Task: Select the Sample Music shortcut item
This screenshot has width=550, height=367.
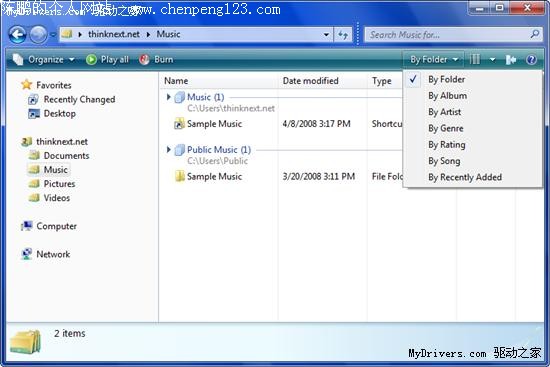Action: point(208,124)
